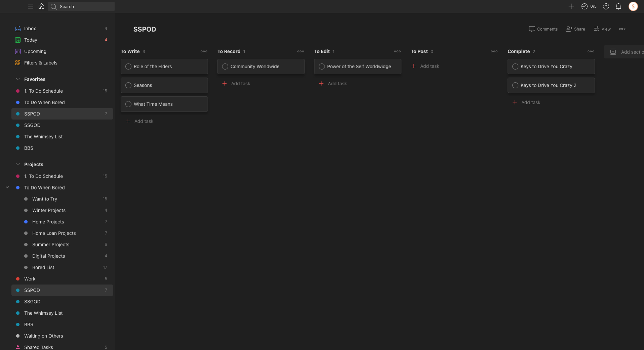
Task: Open productivity progress 0/5 indicator
Action: tap(589, 6)
